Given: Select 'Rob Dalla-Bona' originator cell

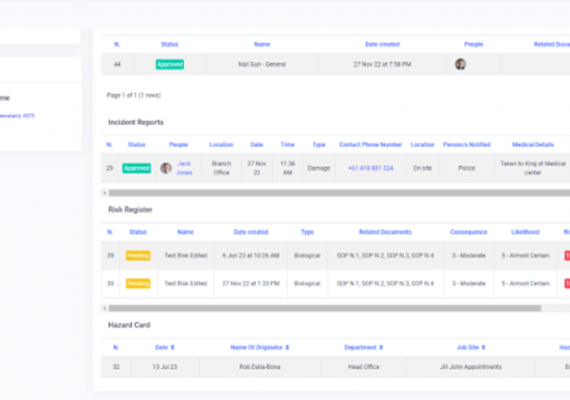Looking at the screenshot, I should pyautogui.click(x=260, y=367).
